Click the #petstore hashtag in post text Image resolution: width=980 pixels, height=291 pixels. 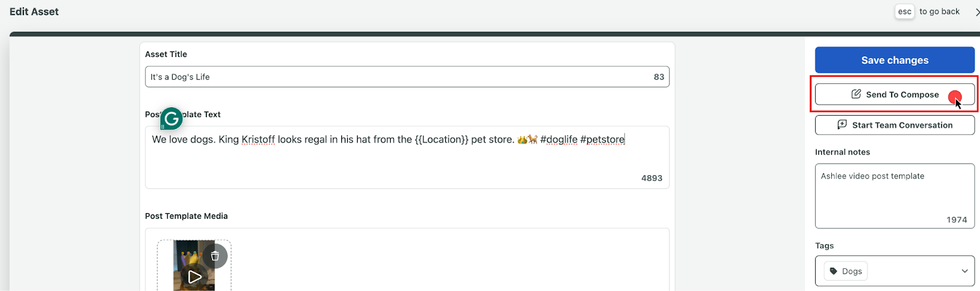click(602, 140)
